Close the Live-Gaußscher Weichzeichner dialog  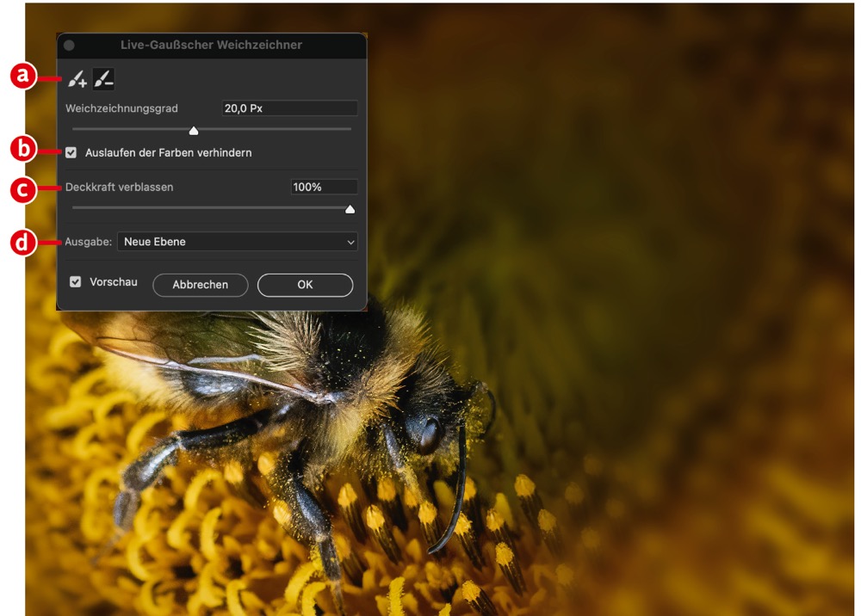[x=69, y=45]
